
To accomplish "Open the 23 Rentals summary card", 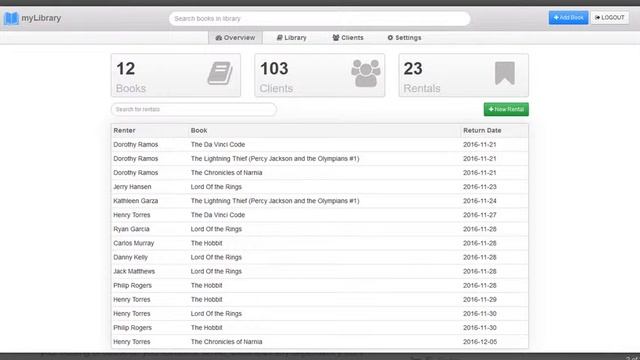I will click(x=463, y=75).
